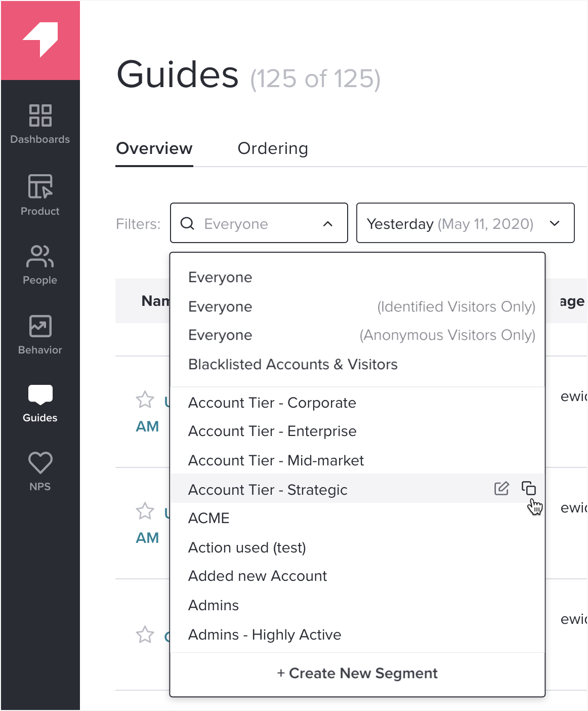This screenshot has width=588, height=711.
Task: Open the People section
Action: pyautogui.click(x=40, y=264)
